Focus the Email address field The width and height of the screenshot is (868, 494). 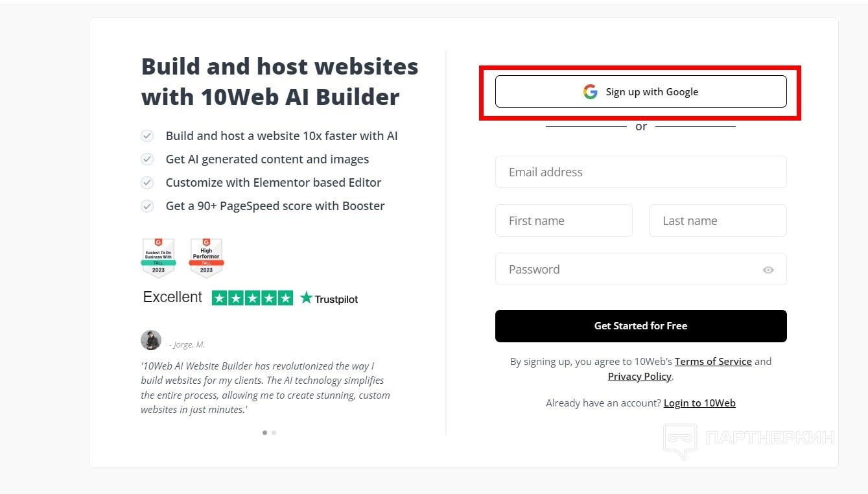coord(640,172)
